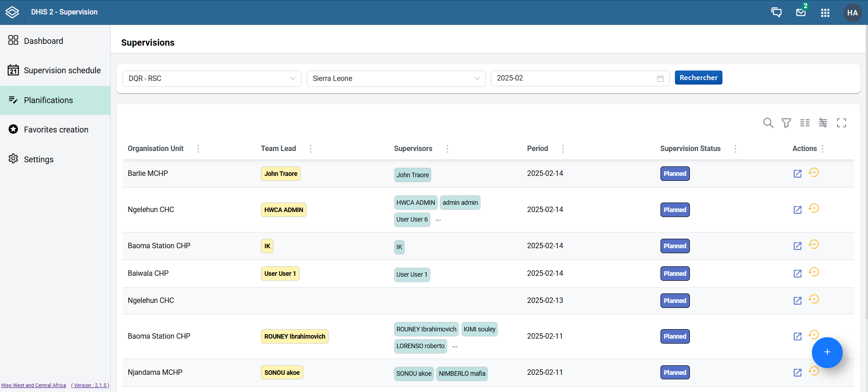Follow the Version 2.1.5 link
Viewport: 868px width, 392px height.
[90, 385]
